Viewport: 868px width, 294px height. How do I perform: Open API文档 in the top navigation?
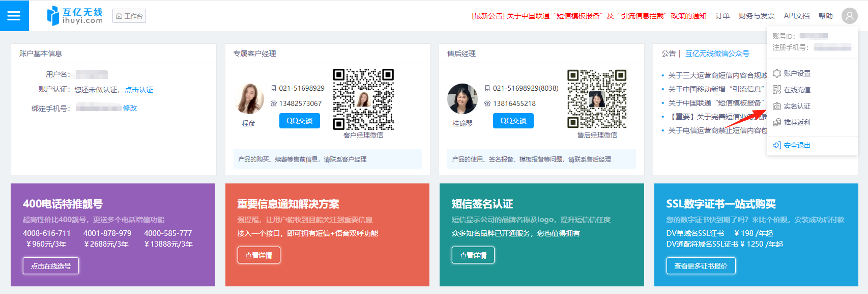click(796, 16)
